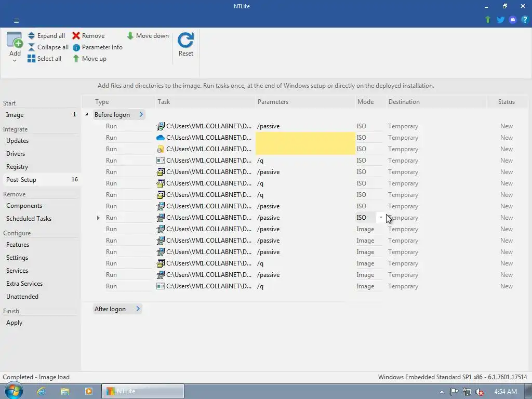Open Scheduled Tasks page

click(x=41, y=219)
